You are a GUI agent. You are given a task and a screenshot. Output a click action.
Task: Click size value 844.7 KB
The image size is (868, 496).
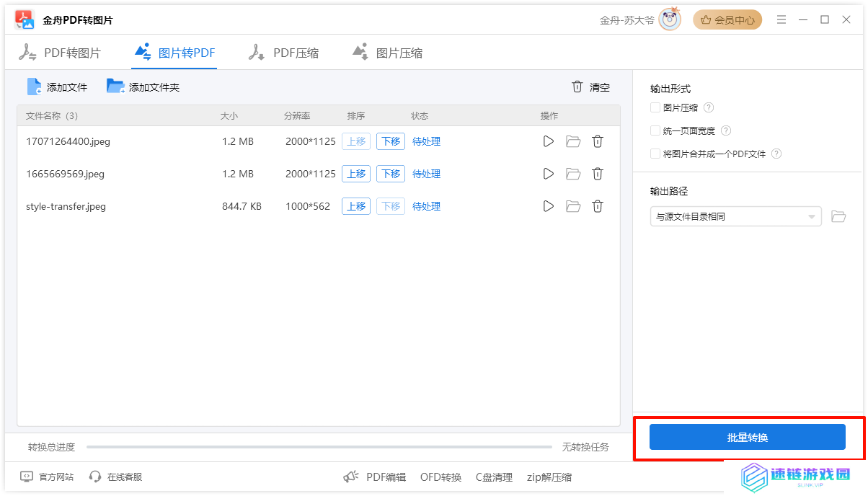242,206
